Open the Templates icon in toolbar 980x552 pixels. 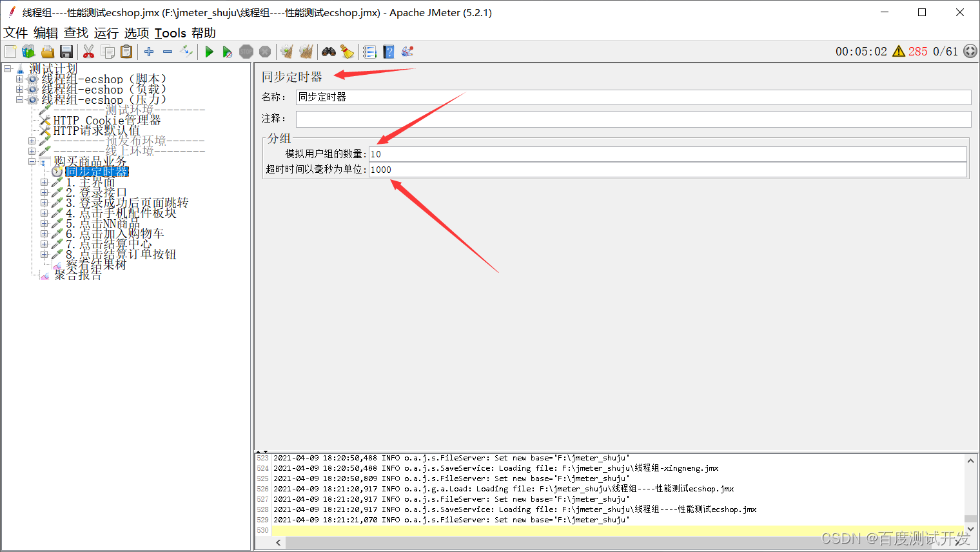tap(28, 52)
